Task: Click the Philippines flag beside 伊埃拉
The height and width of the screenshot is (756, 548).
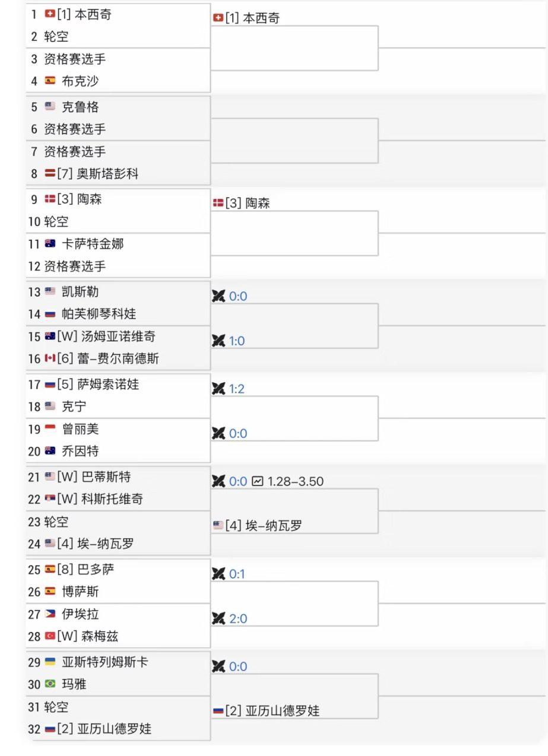Action: 50,614
